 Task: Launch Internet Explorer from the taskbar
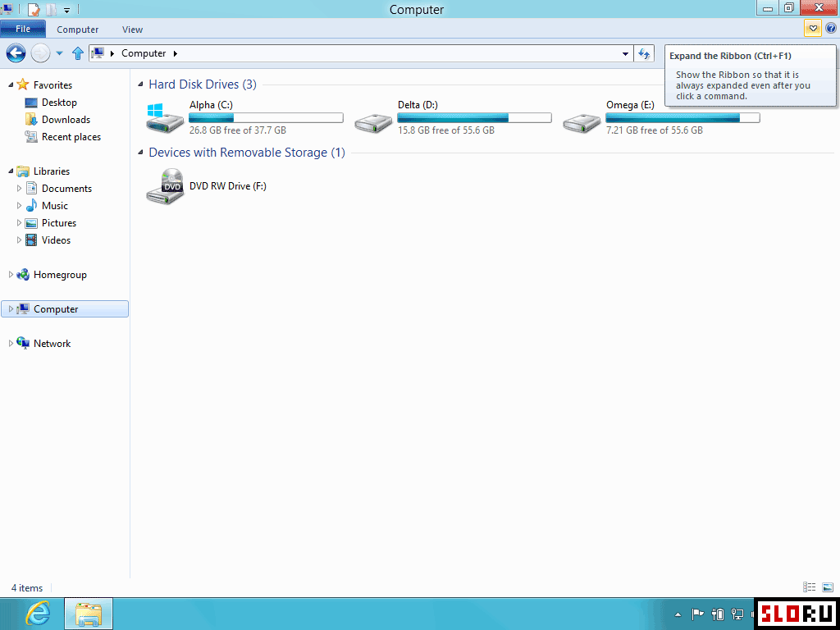tap(38, 614)
